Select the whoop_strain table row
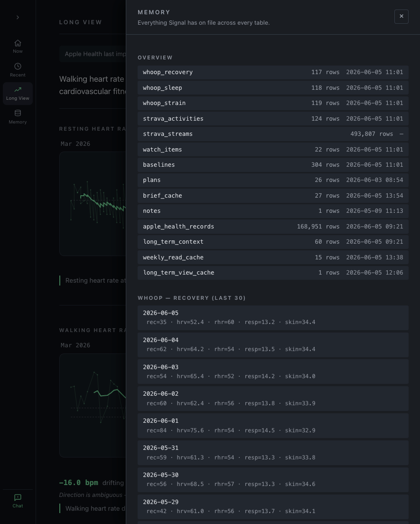The width and height of the screenshot is (420, 524). (x=273, y=103)
